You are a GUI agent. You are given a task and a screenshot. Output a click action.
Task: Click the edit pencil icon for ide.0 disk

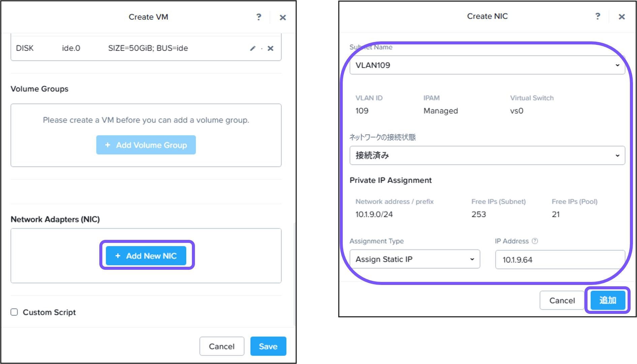(253, 48)
